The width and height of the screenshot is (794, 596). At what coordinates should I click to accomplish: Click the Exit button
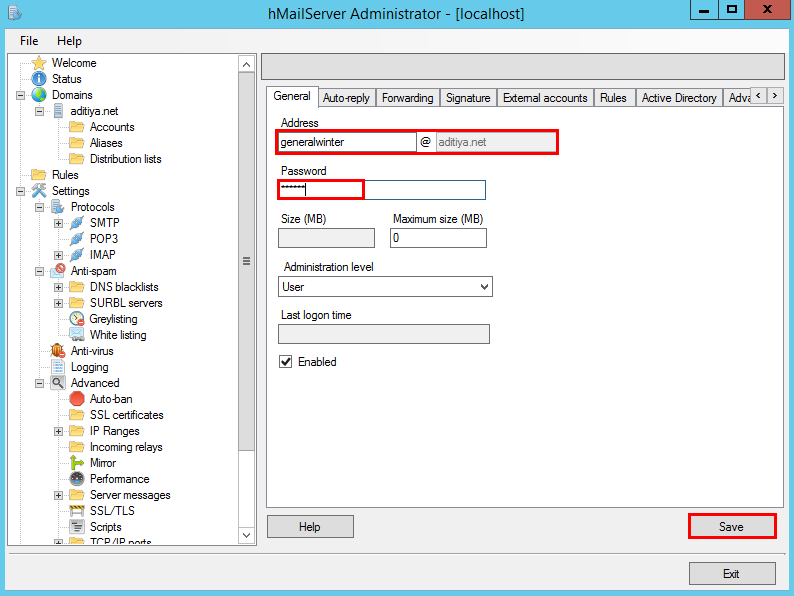731,574
